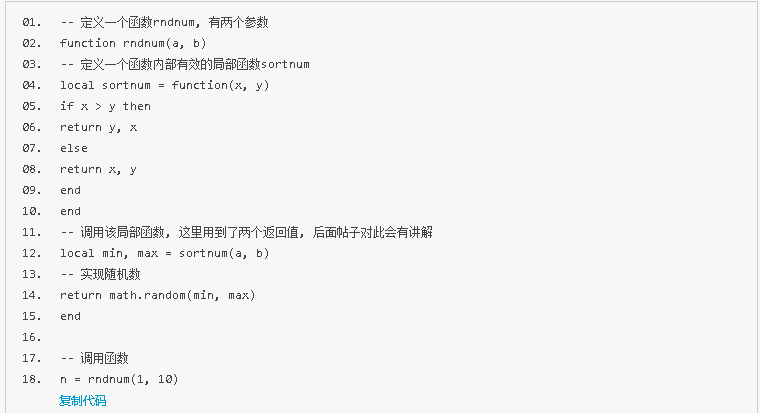
Task: Click the 'end' on line 09
Action: click(70, 190)
